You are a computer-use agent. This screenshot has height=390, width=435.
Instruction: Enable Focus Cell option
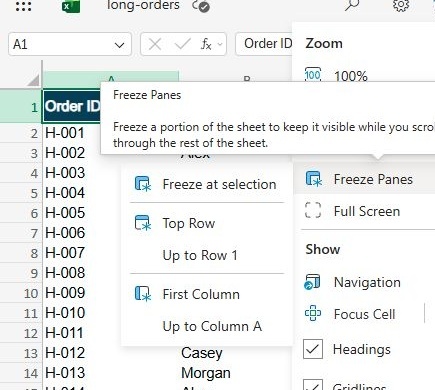[359, 314]
